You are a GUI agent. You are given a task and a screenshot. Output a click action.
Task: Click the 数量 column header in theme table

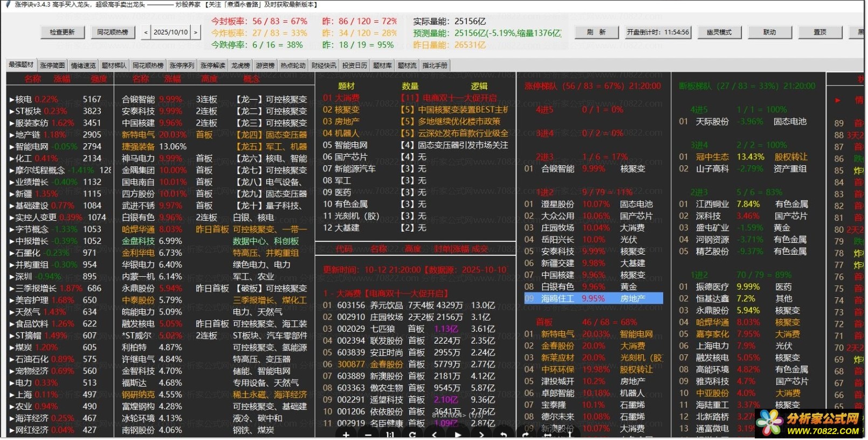coord(410,86)
